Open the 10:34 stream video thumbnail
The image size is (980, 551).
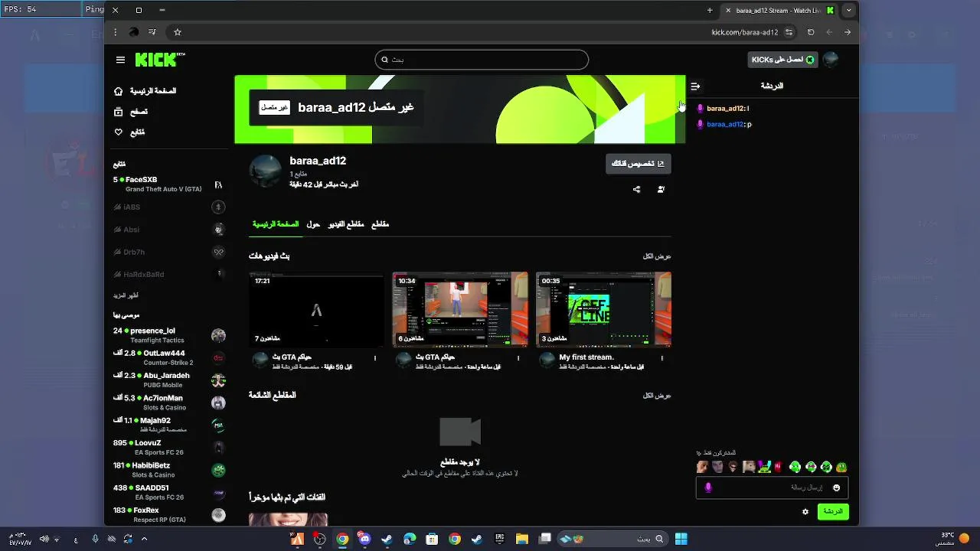point(460,309)
